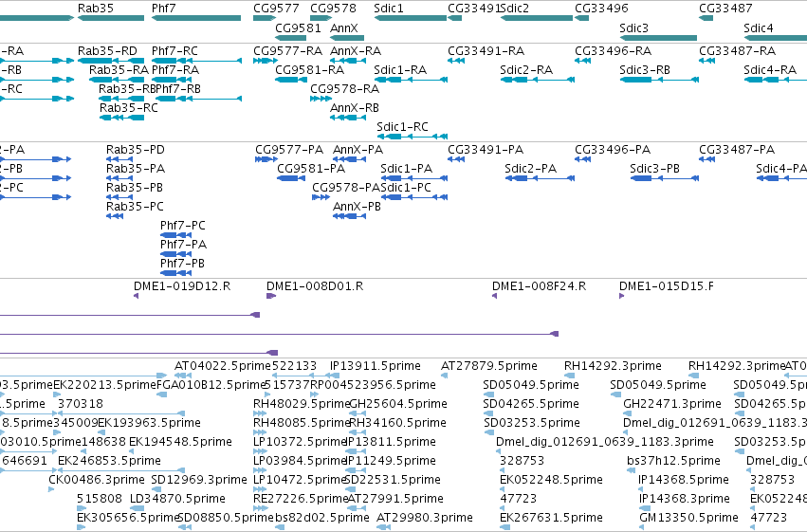Click the CG9578-PA protein label
Viewport: 807px width, 532px height.
coord(346,188)
